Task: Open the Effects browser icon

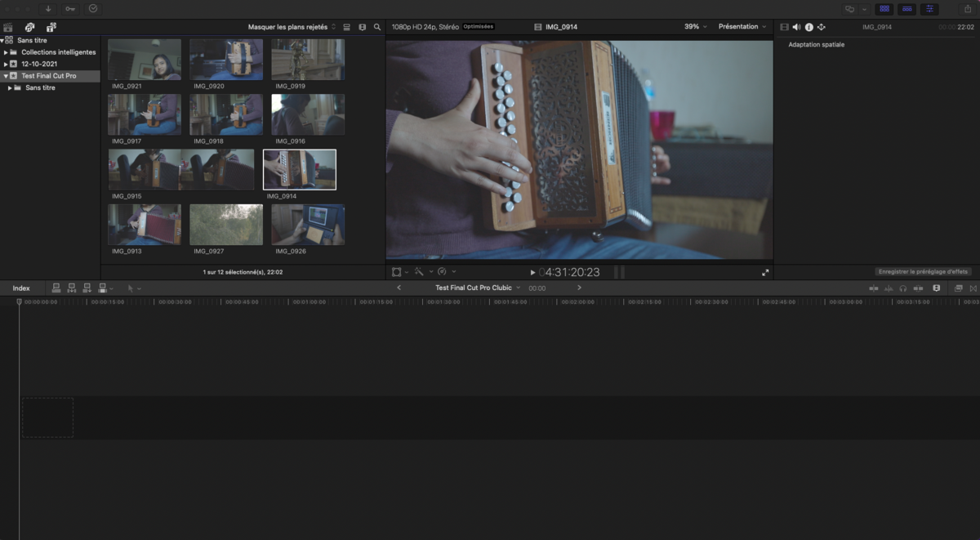Action: pos(959,288)
